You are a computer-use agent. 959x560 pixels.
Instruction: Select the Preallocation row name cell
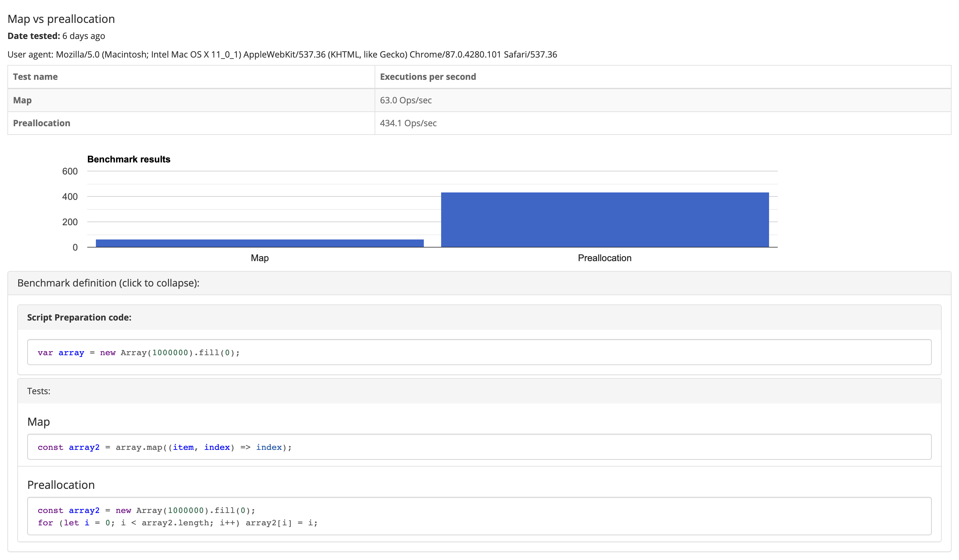click(191, 123)
